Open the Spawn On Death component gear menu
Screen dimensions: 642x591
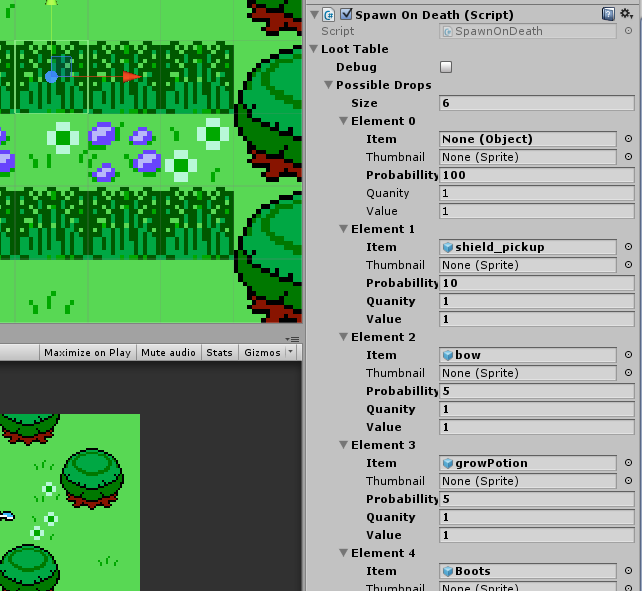(626, 14)
